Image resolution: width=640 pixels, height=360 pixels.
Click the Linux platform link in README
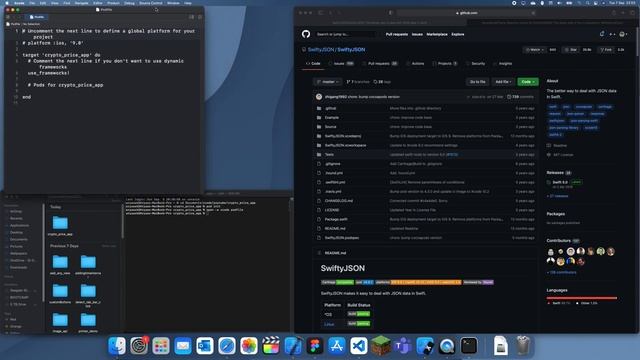point(329,324)
